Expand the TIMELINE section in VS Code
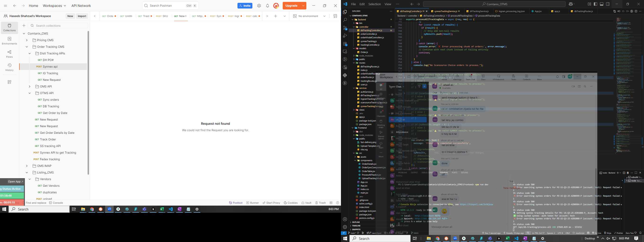This screenshot has height=242, width=644. (x=356, y=226)
